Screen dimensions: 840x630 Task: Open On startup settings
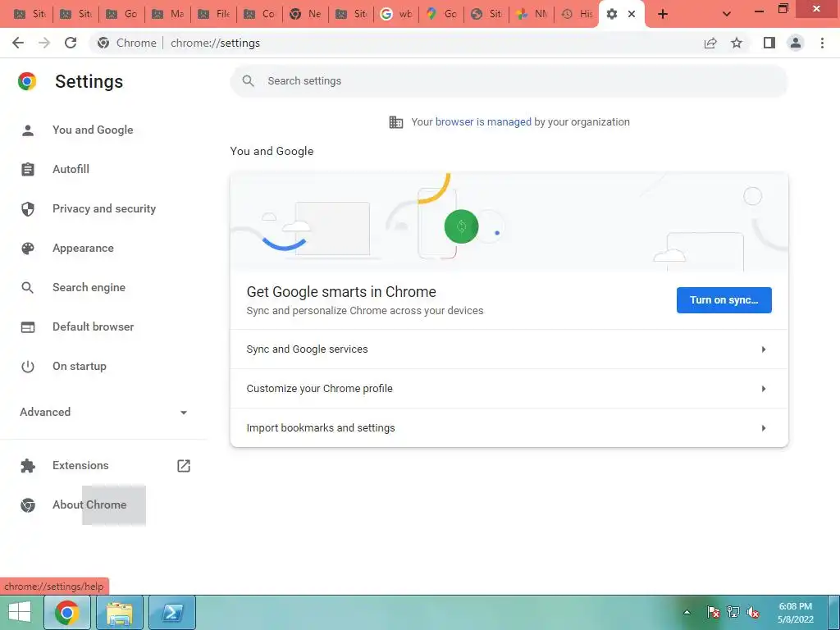click(80, 367)
